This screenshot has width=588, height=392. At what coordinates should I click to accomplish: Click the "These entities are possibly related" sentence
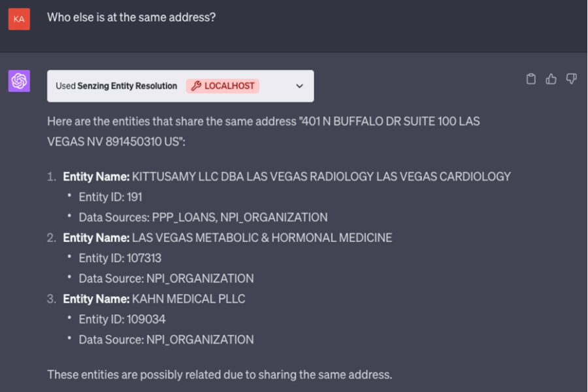point(219,374)
